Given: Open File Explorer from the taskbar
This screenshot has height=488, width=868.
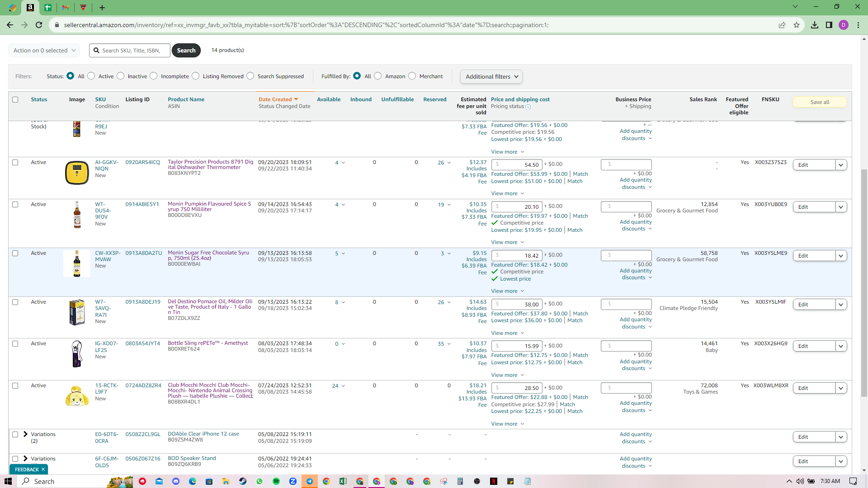Looking at the screenshot, I should click(226, 481).
